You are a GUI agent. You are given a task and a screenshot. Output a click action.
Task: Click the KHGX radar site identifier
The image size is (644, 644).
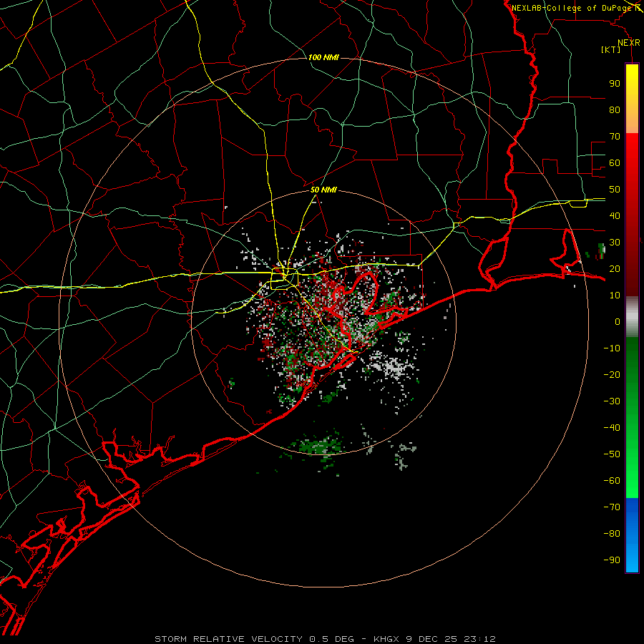click(x=386, y=639)
